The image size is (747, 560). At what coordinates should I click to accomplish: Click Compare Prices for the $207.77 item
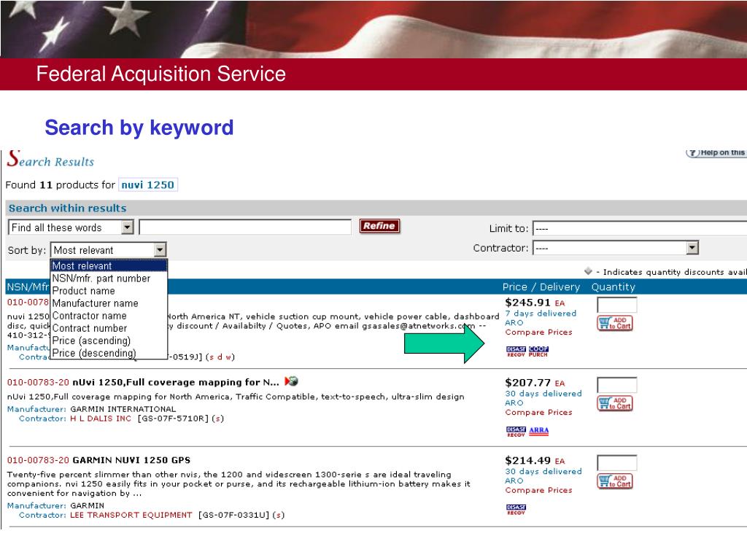[x=538, y=412]
